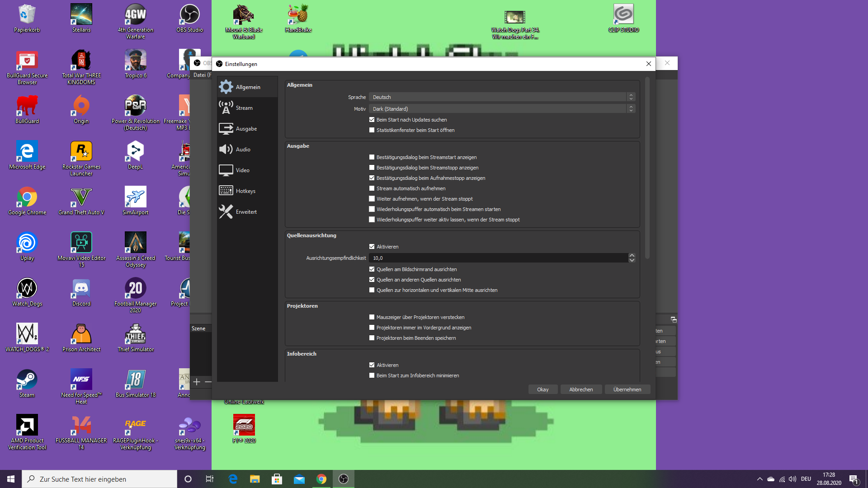
Task: Click the settings vertical scrollbar
Action: [x=647, y=168]
